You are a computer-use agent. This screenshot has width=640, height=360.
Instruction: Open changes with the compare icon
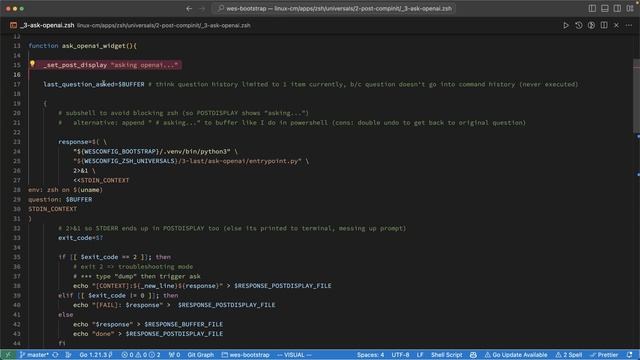(591, 25)
